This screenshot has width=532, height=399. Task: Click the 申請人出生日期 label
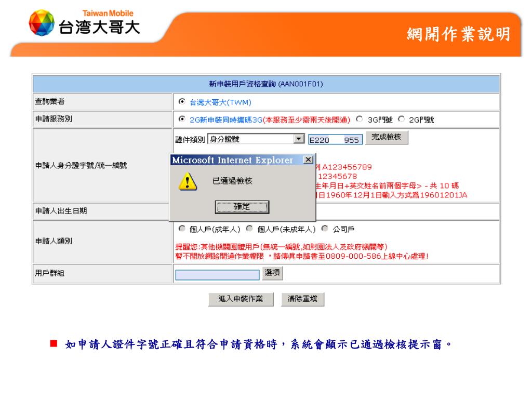[x=61, y=211]
